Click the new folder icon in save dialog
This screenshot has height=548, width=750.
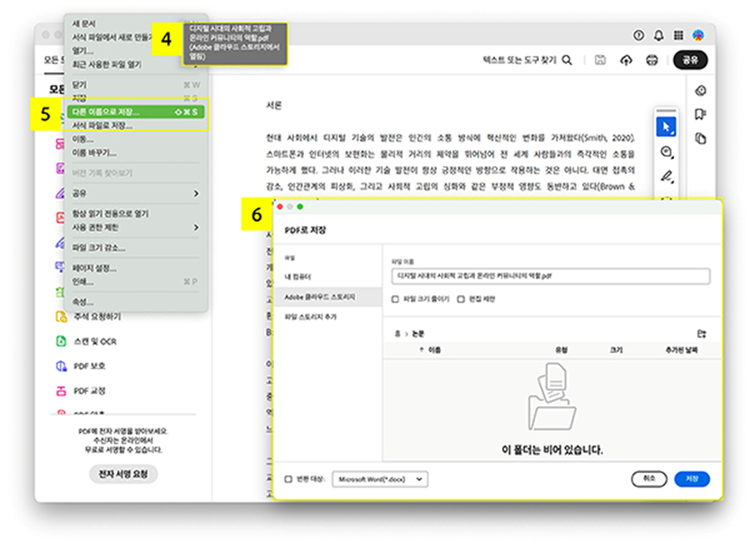pyautogui.click(x=701, y=333)
